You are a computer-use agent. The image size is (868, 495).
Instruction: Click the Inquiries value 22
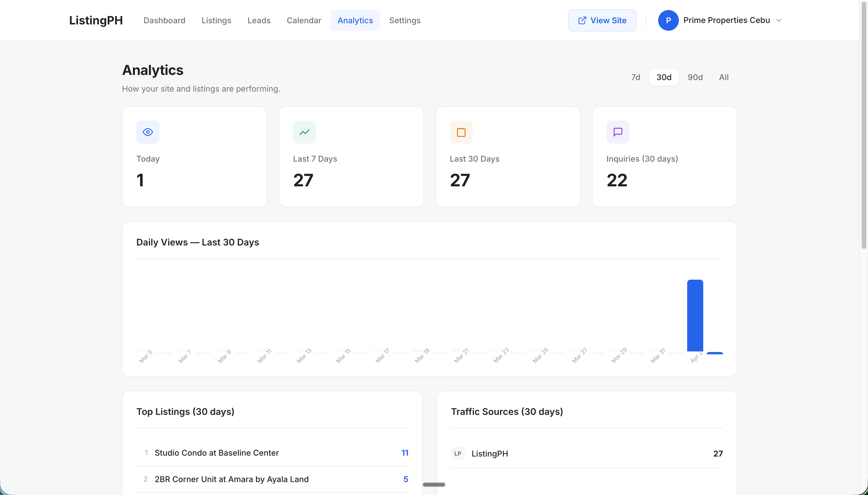pyautogui.click(x=617, y=180)
